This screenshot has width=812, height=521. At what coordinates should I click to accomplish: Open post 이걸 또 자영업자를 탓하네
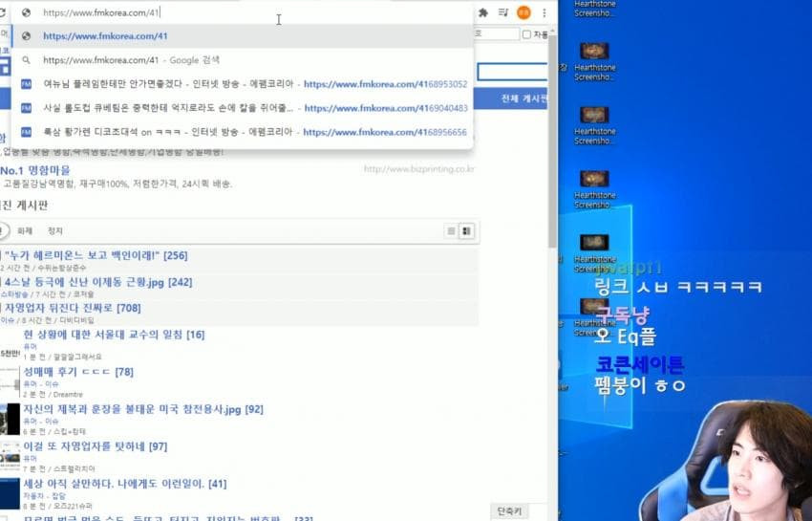96,446
